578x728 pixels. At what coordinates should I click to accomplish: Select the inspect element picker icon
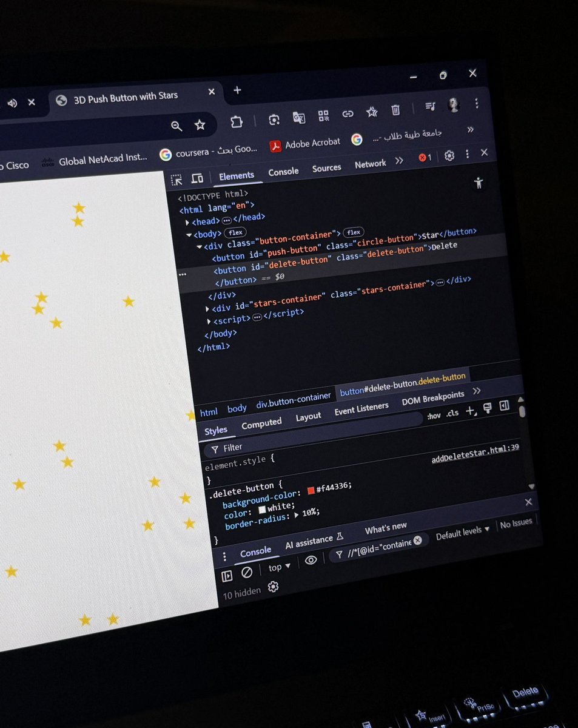(176, 180)
